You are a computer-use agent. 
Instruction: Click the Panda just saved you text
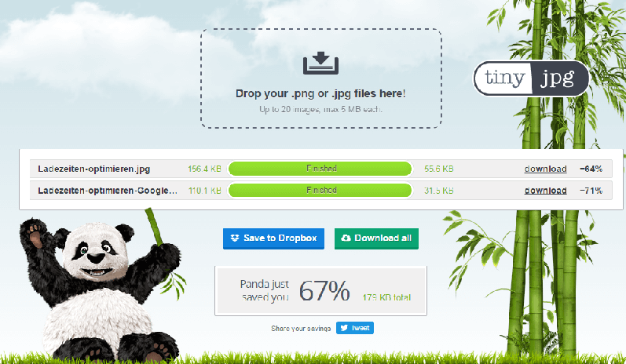click(264, 290)
